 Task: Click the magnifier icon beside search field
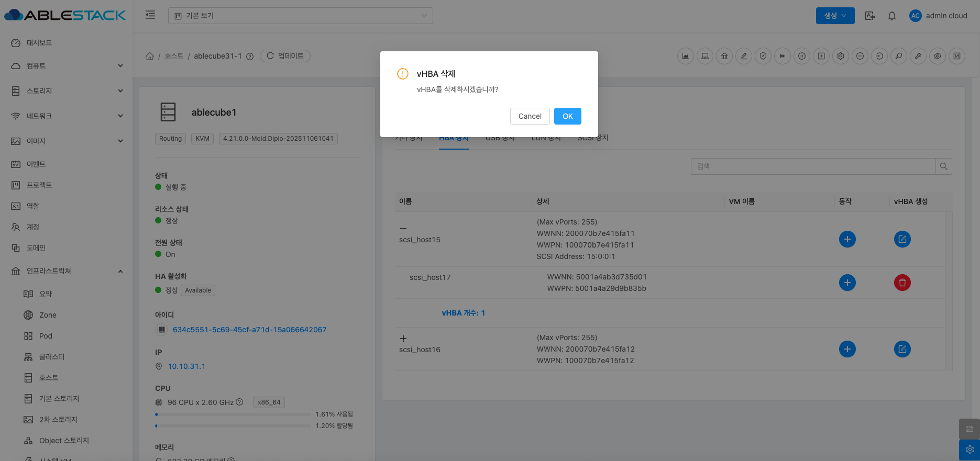pyautogui.click(x=943, y=166)
